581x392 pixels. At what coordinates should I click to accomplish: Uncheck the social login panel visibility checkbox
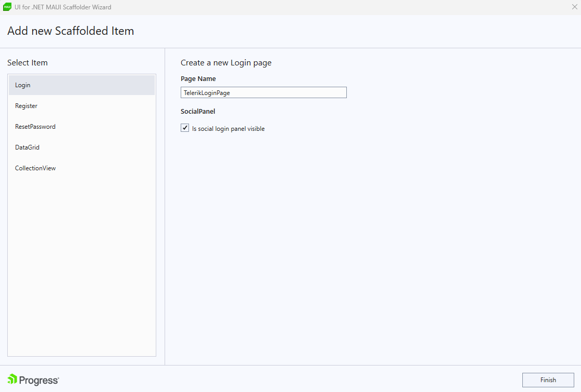184,127
